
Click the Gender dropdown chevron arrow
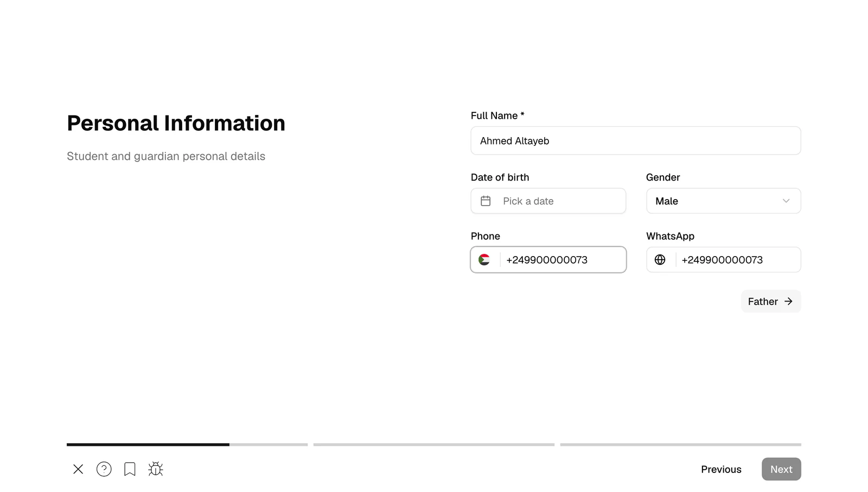tap(786, 201)
